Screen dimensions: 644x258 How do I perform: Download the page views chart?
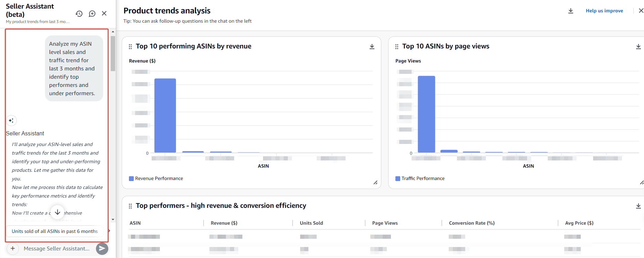(x=638, y=46)
